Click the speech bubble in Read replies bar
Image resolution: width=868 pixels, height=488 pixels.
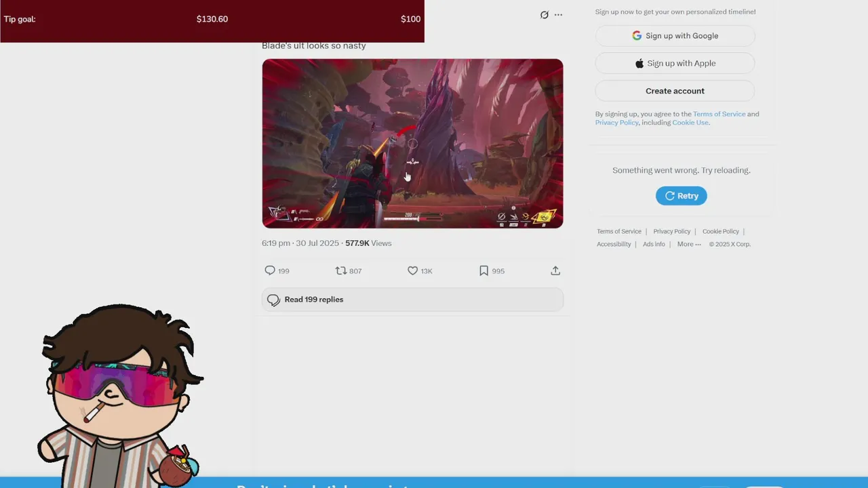pos(273,300)
